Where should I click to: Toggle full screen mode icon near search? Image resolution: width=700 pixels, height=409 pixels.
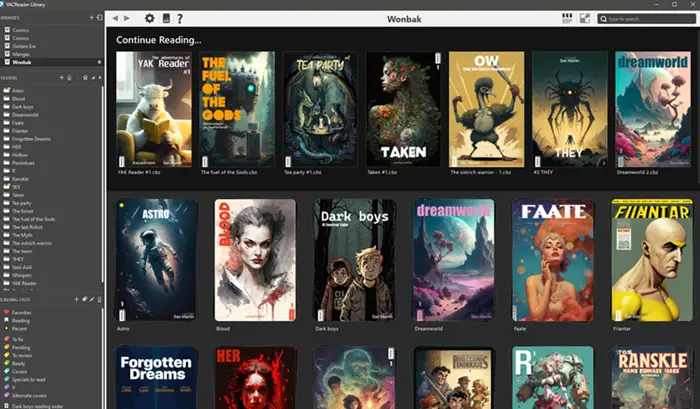[585, 18]
